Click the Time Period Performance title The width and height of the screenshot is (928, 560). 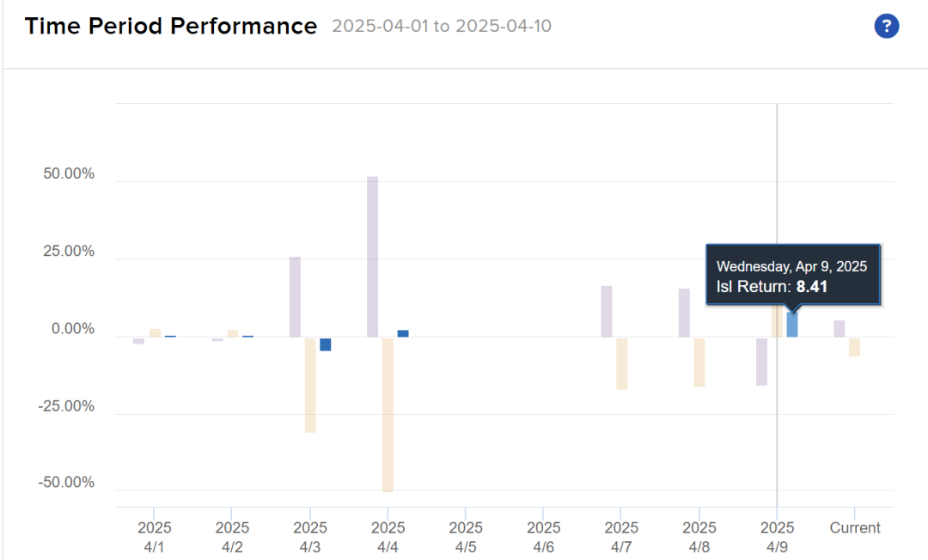[x=171, y=27]
